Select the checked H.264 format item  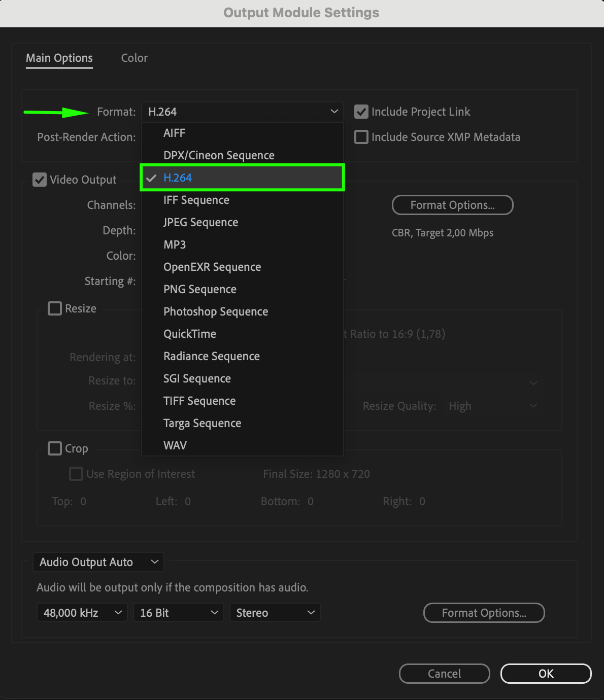[x=178, y=178]
